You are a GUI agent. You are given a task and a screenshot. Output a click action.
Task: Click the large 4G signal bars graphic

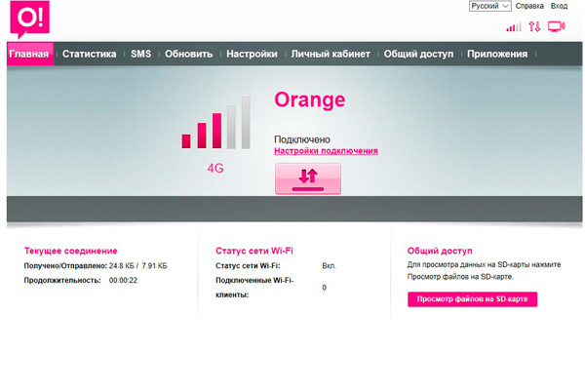pyautogui.click(x=215, y=124)
